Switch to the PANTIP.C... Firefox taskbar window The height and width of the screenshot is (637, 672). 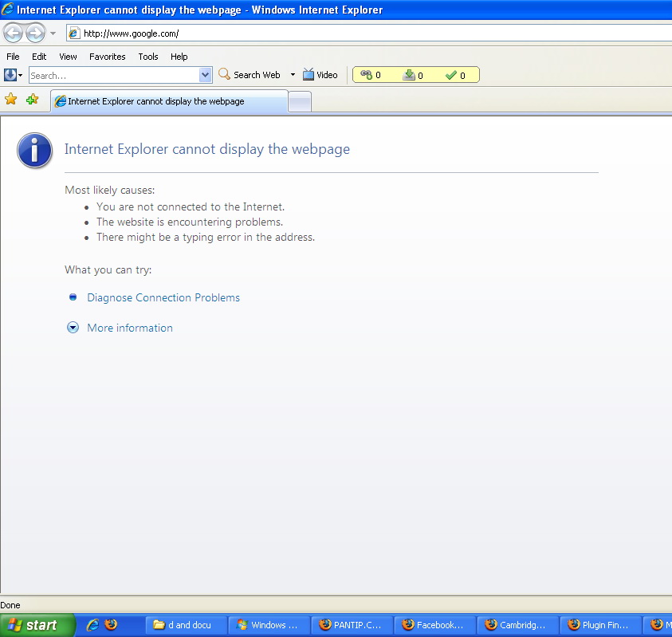click(352, 625)
